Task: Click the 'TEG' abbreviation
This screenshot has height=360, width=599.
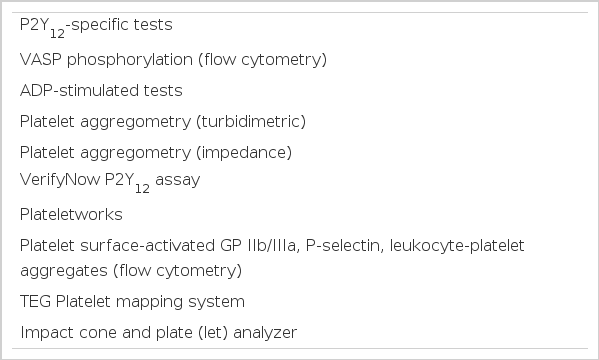Action: pyautogui.click(x=36, y=302)
